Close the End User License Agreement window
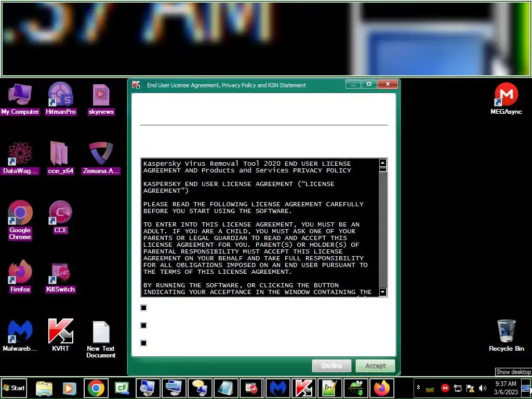The height and width of the screenshot is (399, 532). coord(388,84)
